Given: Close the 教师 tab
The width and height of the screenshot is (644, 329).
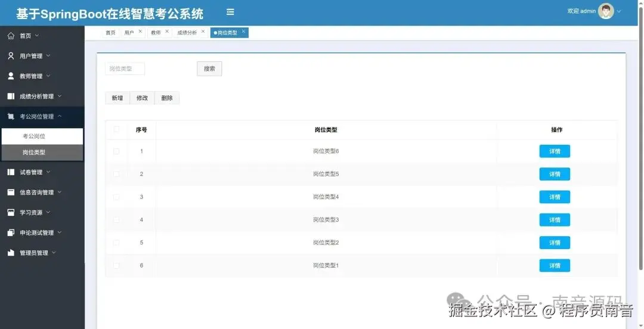Looking at the screenshot, I should (x=167, y=31).
